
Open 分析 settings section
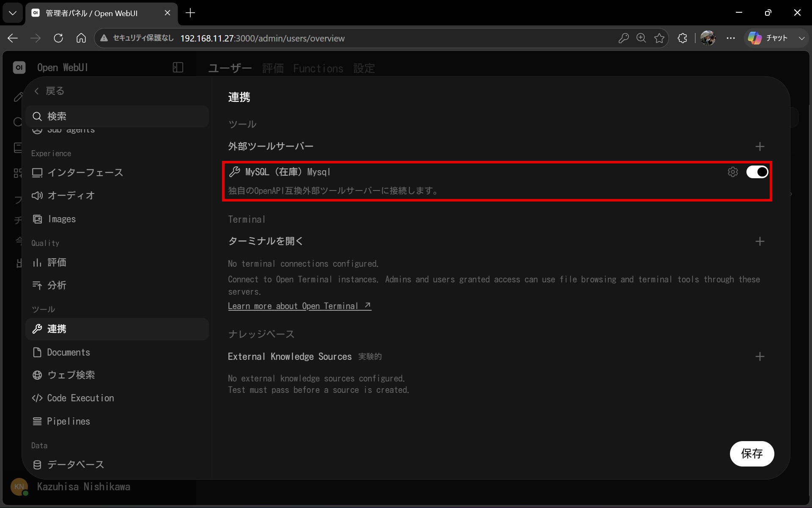(117, 285)
